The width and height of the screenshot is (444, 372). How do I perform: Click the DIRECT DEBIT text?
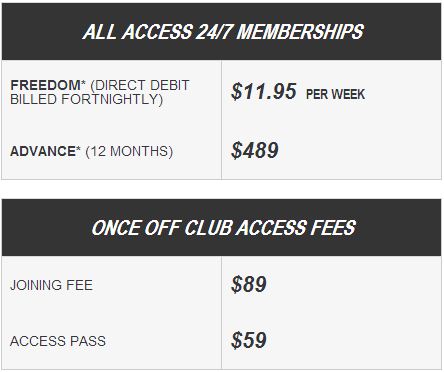point(140,85)
